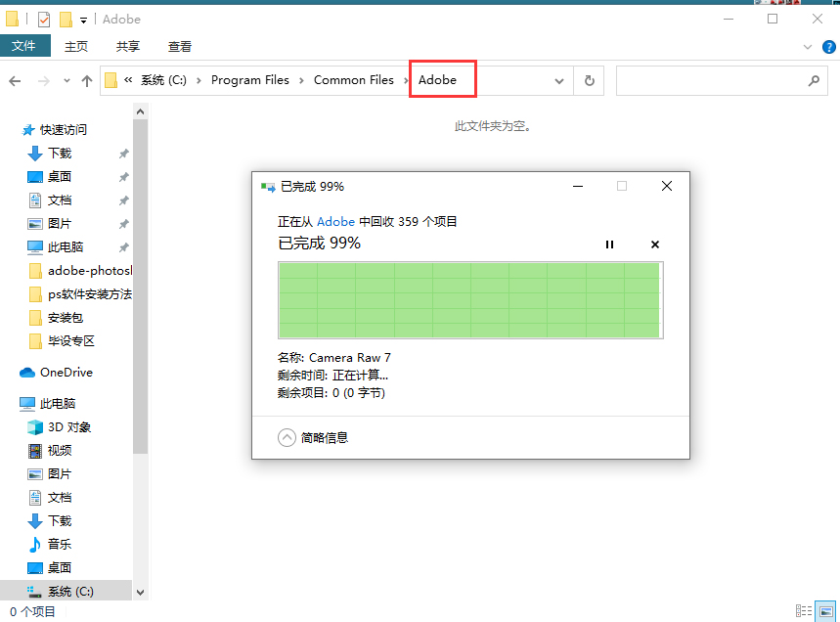Select OneDrive in the navigation pane
This screenshot has width=840, height=622.
[66, 373]
